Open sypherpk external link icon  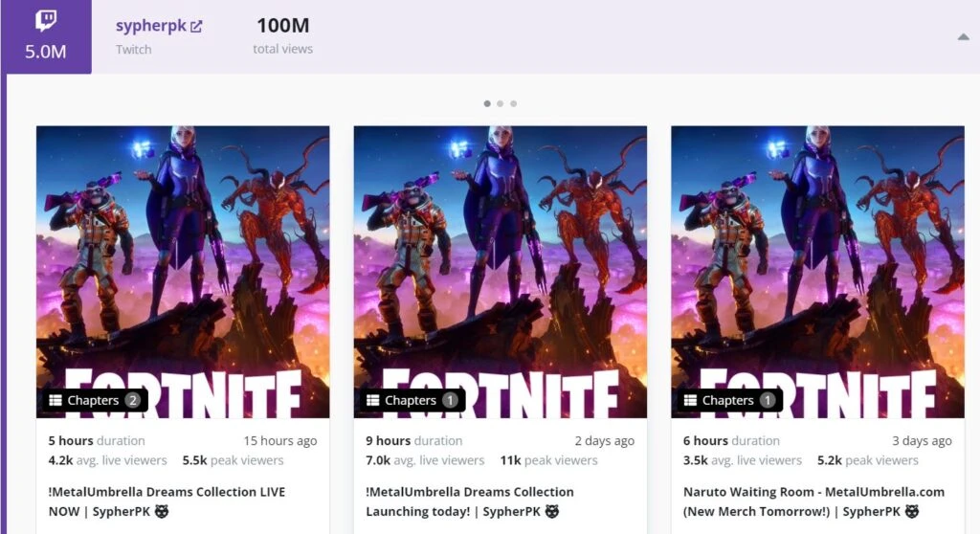(x=196, y=27)
